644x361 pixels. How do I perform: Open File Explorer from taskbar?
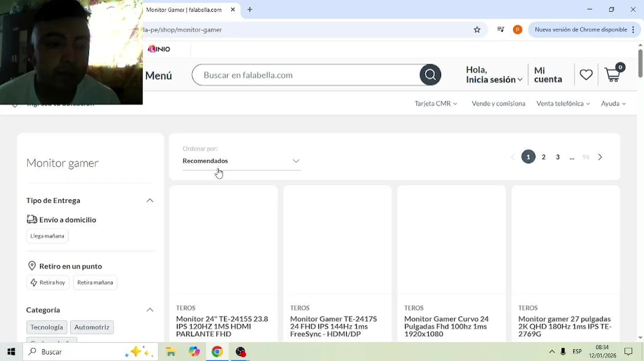pyautogui.click(x=171, y=352)
